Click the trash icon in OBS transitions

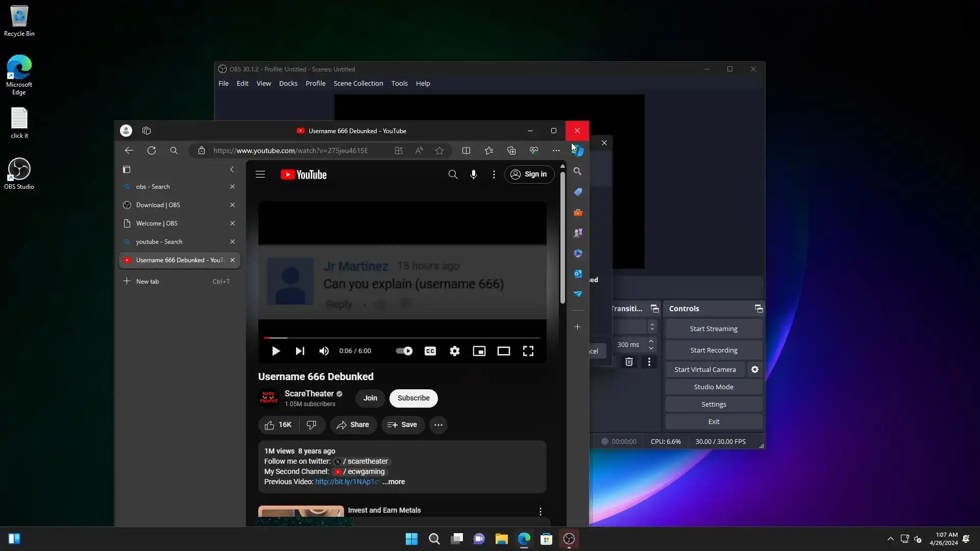click(629, 362)
